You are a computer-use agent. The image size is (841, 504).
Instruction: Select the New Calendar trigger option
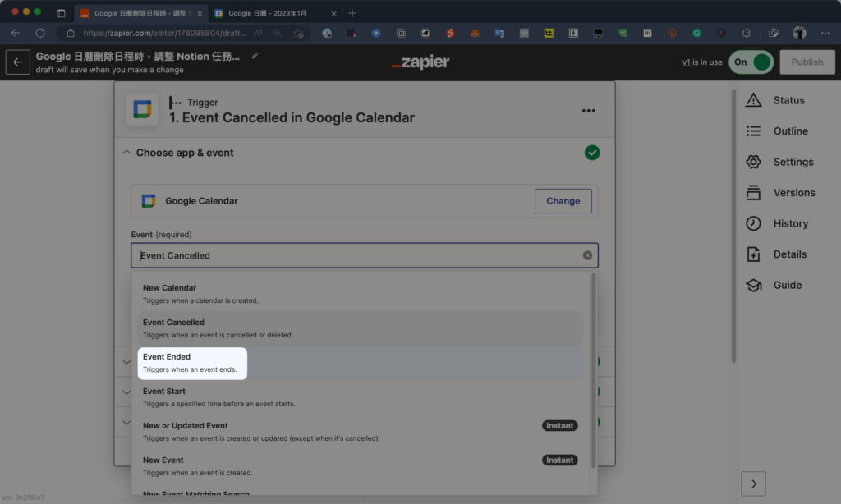pos(360,294)
